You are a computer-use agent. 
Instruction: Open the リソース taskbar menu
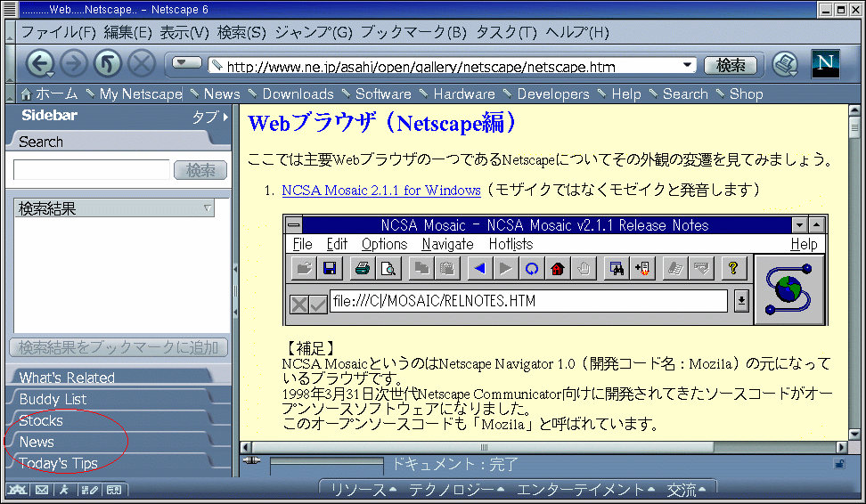click(x=364, y=491)
